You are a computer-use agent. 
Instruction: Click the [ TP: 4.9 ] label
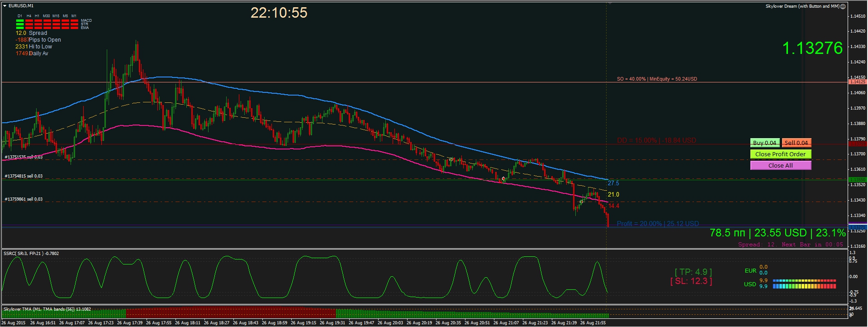693,272
